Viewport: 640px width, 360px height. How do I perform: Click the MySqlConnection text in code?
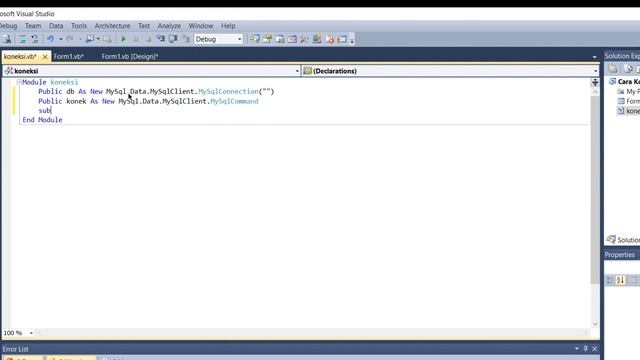point(228,91)
